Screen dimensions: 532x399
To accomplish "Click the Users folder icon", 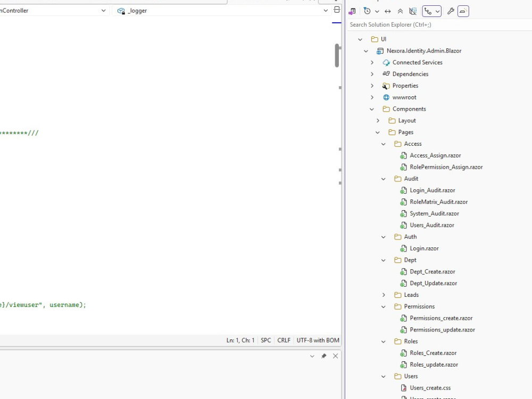I will 397,376.
